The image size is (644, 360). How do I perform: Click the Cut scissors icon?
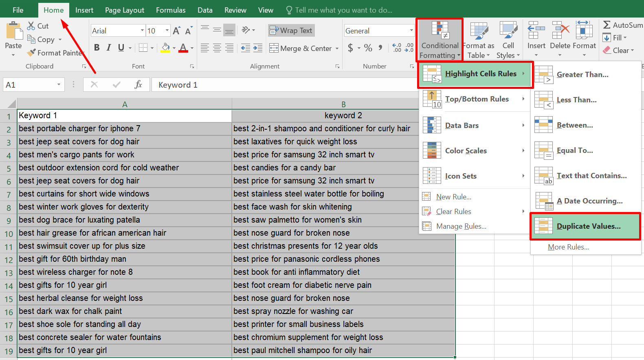point(31,26)
